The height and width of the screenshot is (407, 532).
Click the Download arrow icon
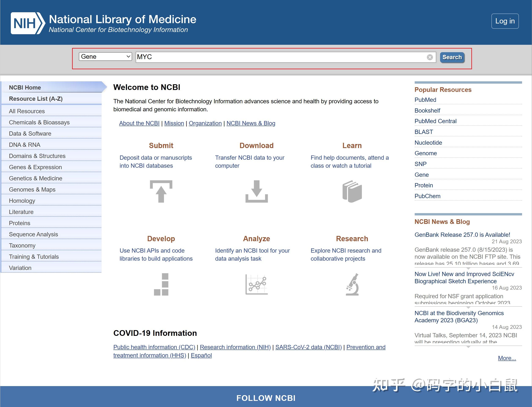pos(256,191)
